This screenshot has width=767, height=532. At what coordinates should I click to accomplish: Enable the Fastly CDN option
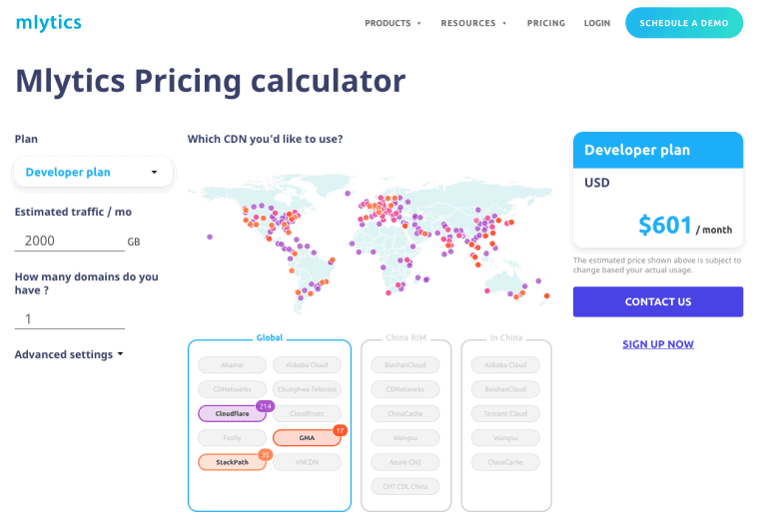pyautogui.click(x=232, y=438)
